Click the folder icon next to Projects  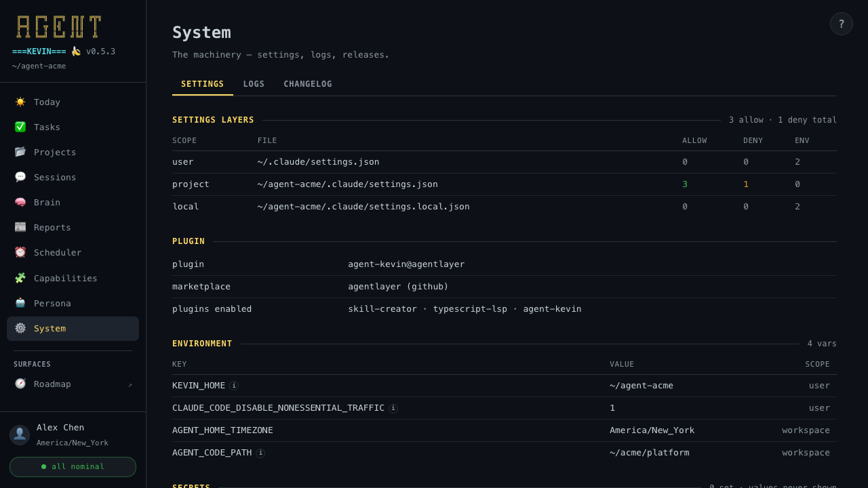point(20,152)
